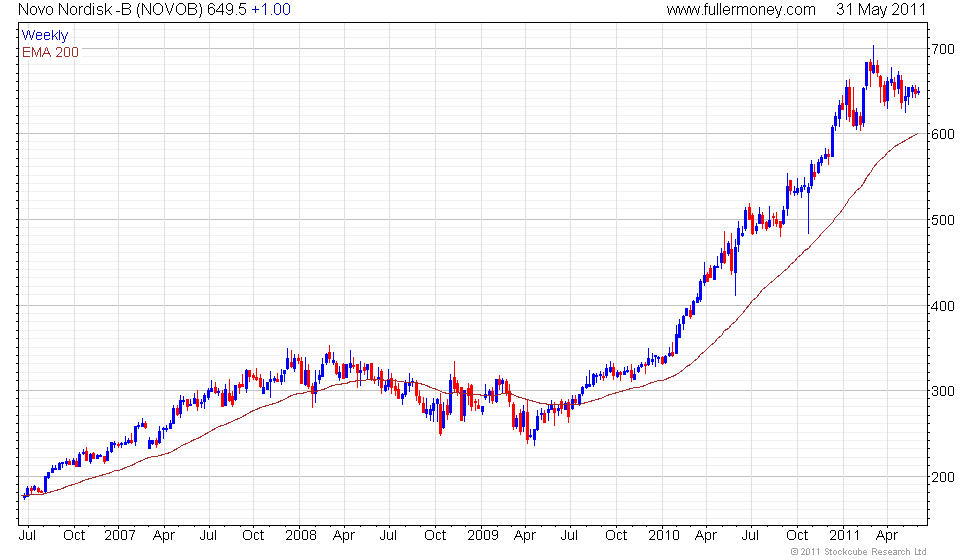Click the 2009 year axis label
Image resolution: width=980 pixels, height=560 pixels.
click(x=482, y=536)
